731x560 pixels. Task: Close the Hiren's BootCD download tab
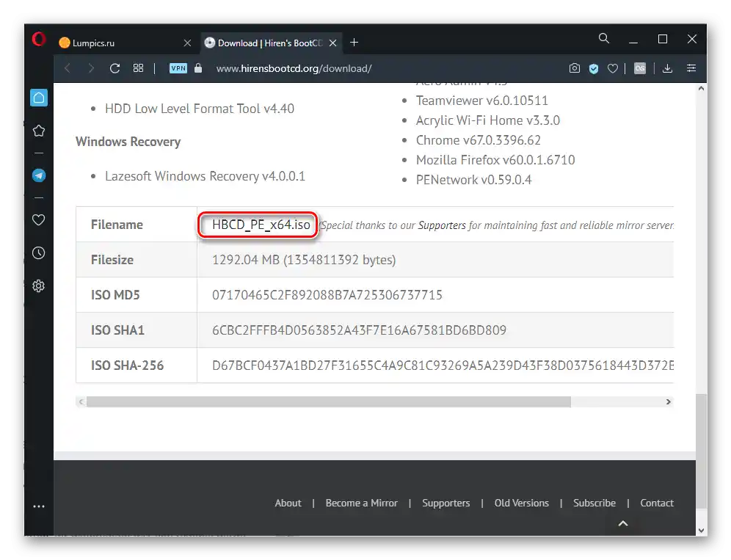pyautogui.click(x=333, y=43)
